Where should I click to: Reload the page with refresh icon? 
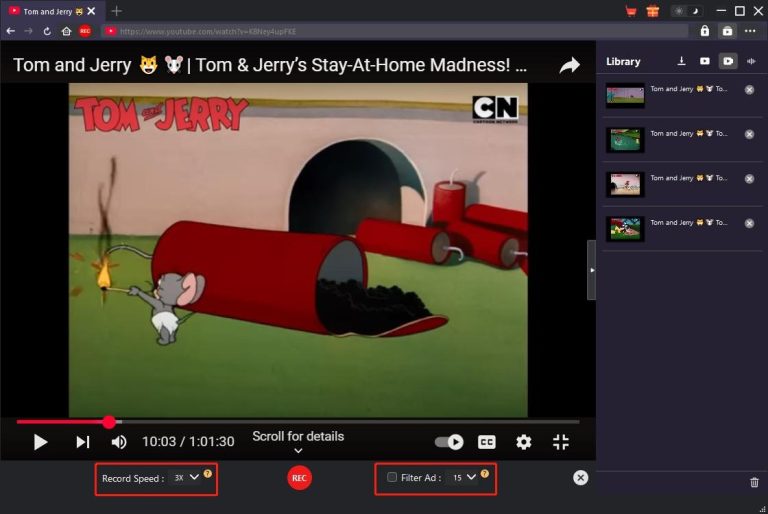[x=46, y=31]
